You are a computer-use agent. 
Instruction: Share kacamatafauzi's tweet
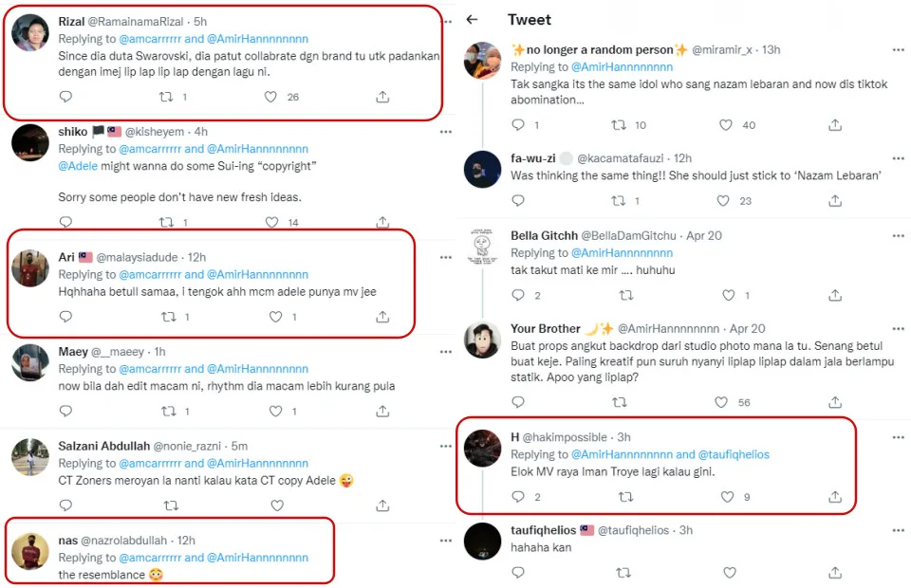point(835,201)
